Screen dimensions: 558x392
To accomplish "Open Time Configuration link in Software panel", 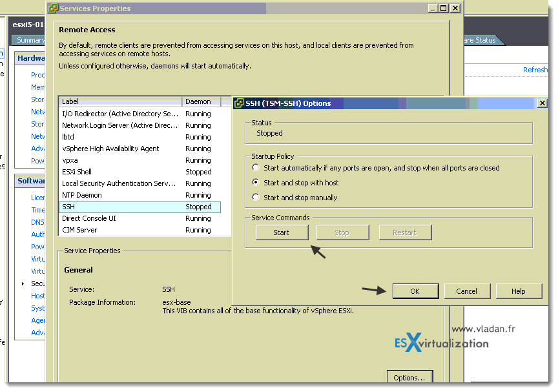I will point(37,211).
